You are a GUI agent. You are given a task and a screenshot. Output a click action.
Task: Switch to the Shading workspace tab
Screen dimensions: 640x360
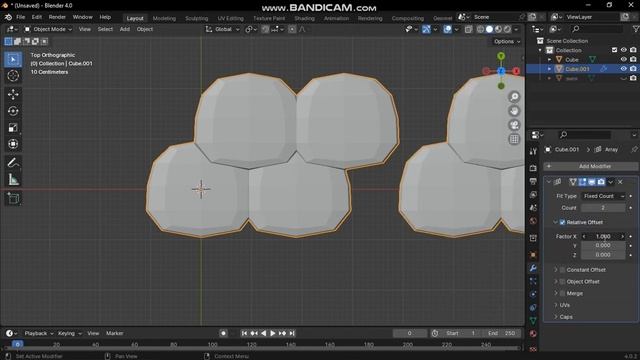click(304, 18)
